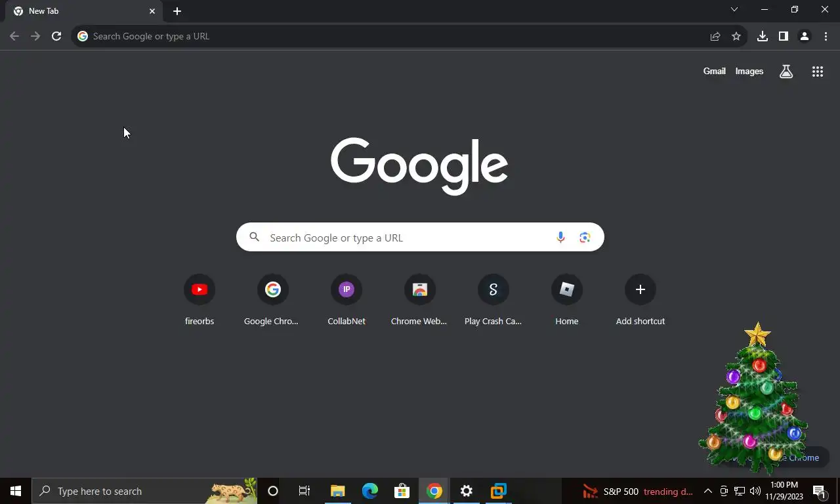Search by image with Google Lens
Viewport: 840px width, 504px height.
click(585, 238)
